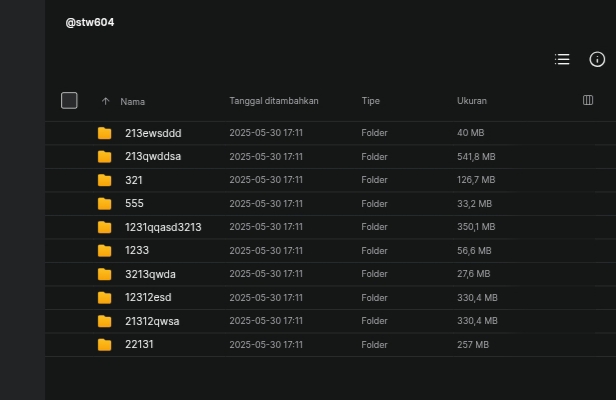This screenshot has width=616, height=400.
Task: Sort by the Tipe column header
Action: tap(370, 101)
